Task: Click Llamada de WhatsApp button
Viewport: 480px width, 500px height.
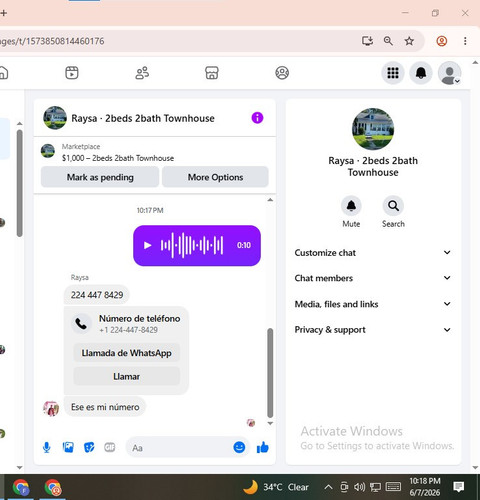Action: tap(126, 353)
